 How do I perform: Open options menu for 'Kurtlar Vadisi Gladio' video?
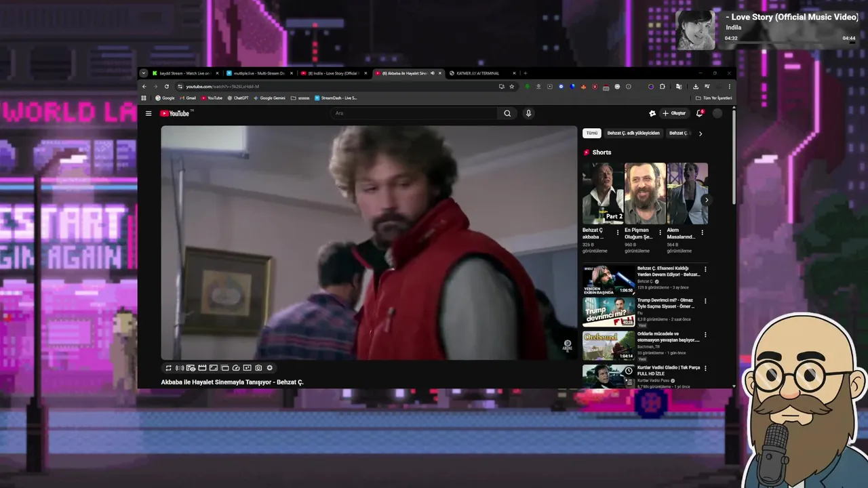click(705, 368)
